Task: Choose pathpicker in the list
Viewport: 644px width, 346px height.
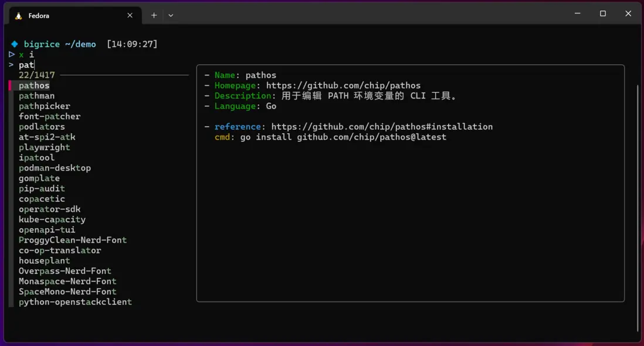Action: tap(44, 106)
